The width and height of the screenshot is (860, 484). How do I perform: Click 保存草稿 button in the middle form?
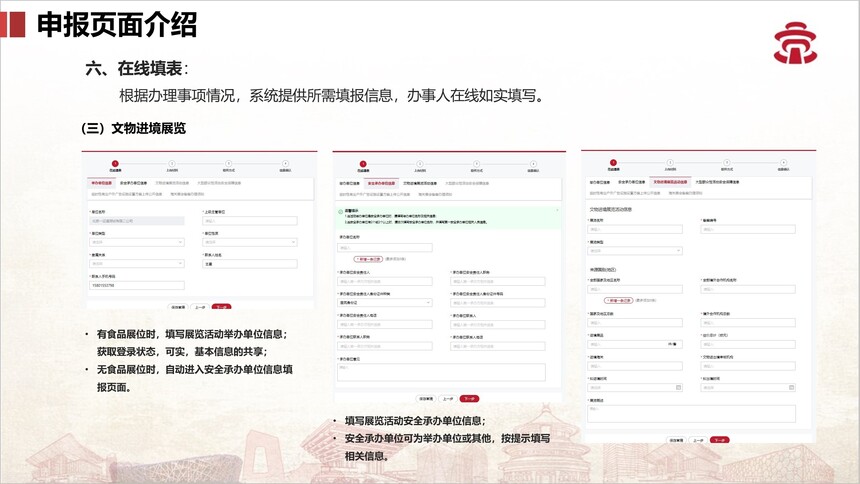pyautogui.click(x=426, y=399)
